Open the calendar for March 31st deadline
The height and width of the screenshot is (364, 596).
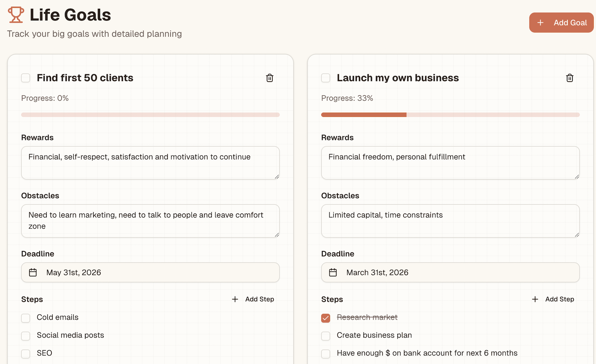point(333,272)
